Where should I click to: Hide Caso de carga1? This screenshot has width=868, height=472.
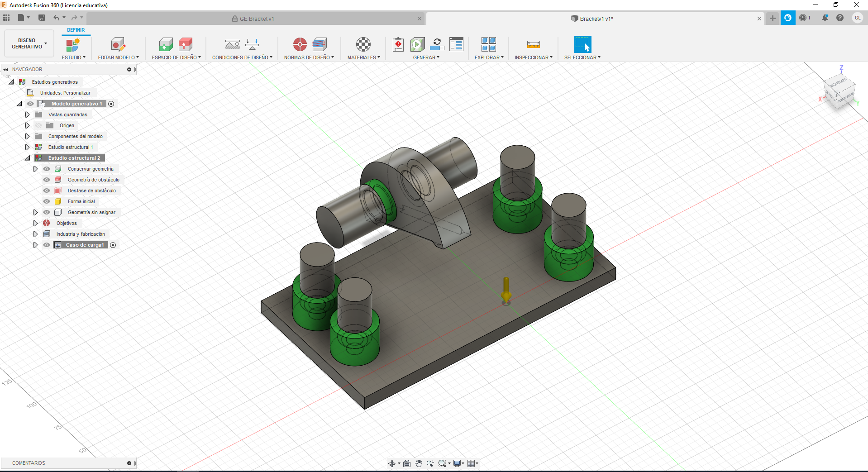(47, 245)
